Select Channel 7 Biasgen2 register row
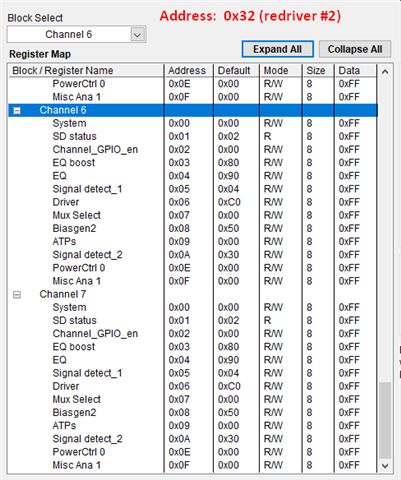Screen dimensions: 401x480 click(x=193, y=413)
